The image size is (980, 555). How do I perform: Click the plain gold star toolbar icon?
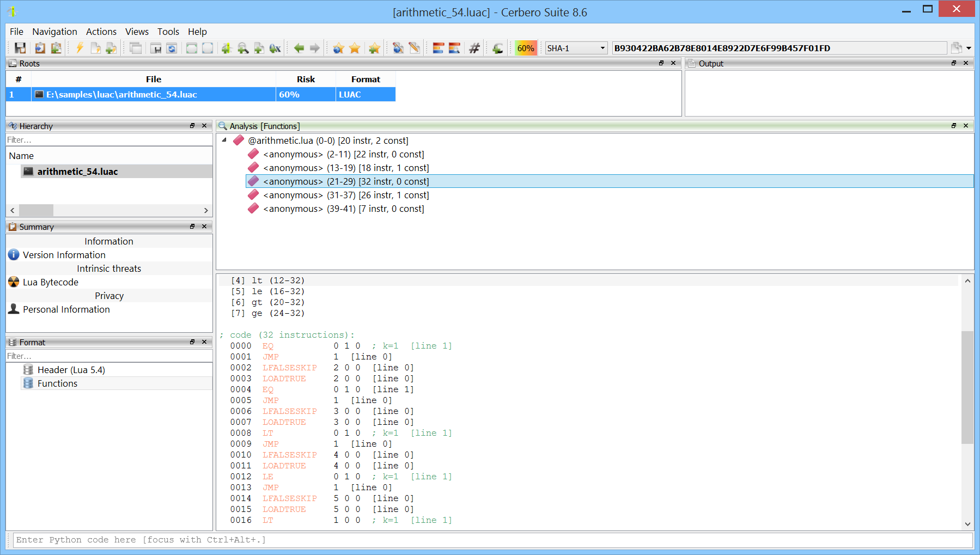[x=355, y=48]
